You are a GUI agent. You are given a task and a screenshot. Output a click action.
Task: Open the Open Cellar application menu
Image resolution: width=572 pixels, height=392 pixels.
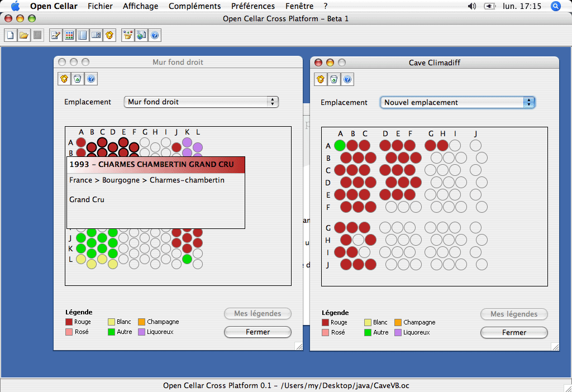coord(54,6)
